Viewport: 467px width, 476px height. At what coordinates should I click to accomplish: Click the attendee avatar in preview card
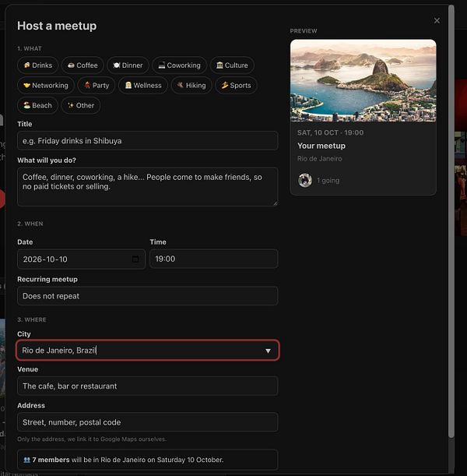305,180
